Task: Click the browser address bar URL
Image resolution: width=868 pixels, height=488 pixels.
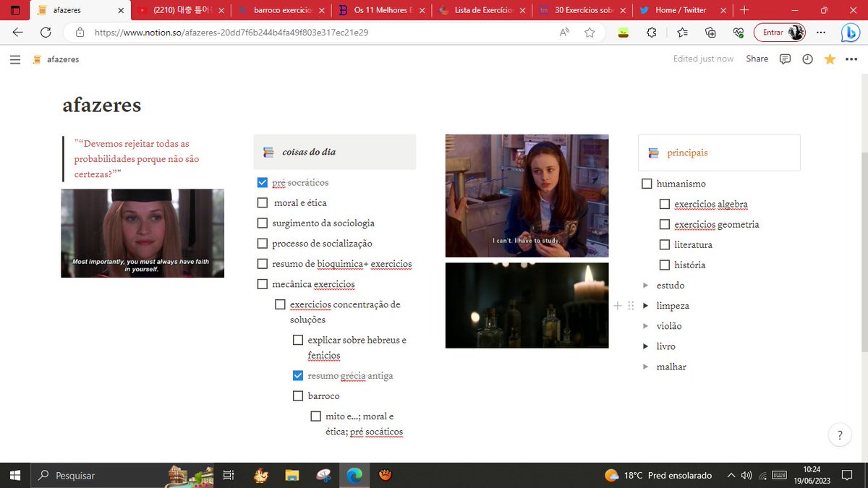Action: (x=231, y=33)
